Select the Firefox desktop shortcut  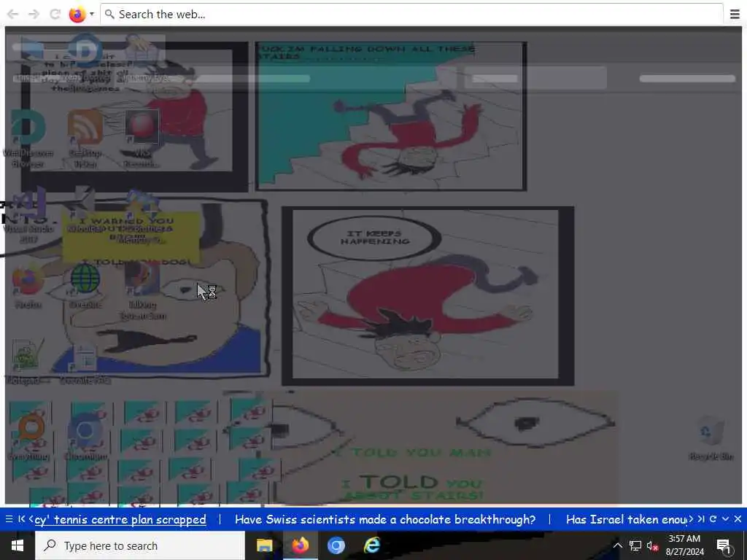click(x=28, y=287)
